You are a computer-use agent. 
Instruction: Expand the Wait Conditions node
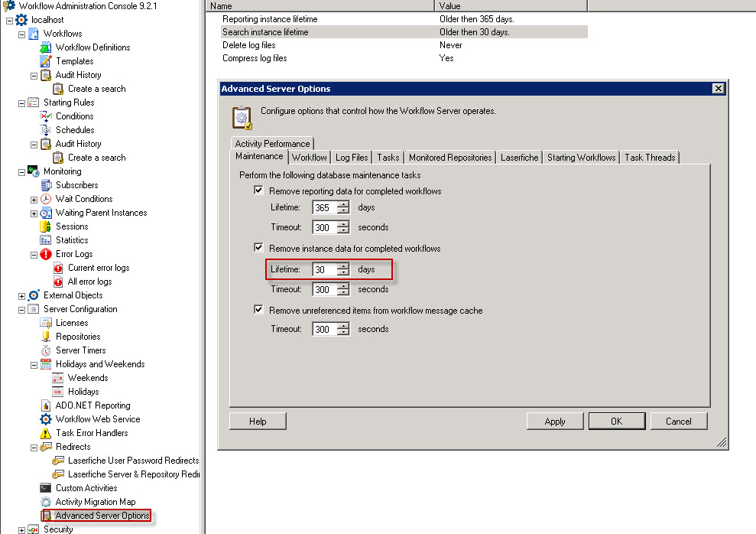[34, 199]
